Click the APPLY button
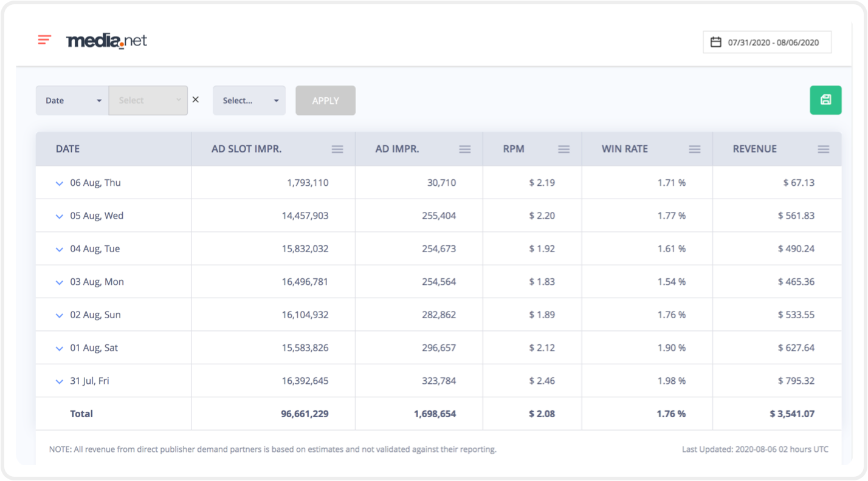The width and height of the screenshot is (868, 481). point(326,100)
